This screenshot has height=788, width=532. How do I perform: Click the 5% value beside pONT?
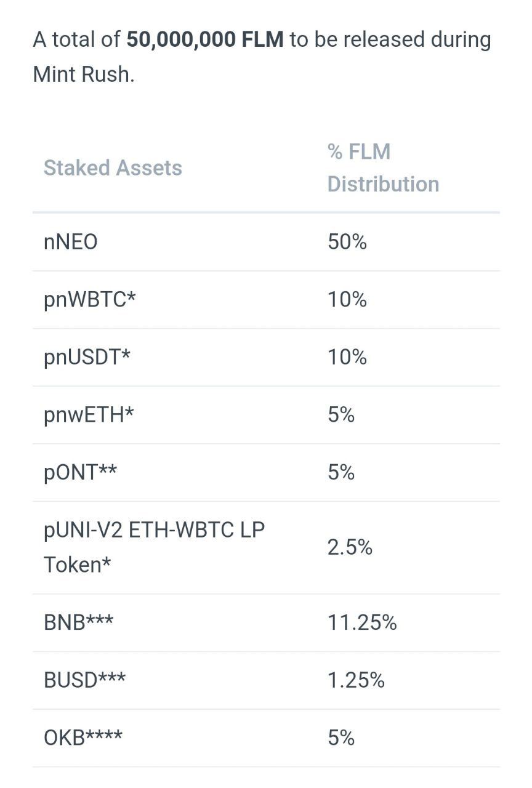(341, 473)
